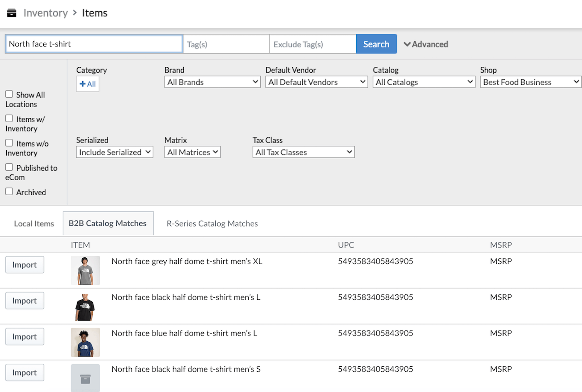Toggle Published to eCom checkbox
This screenshot has width=582, height=392.
(x=9, y=167)
